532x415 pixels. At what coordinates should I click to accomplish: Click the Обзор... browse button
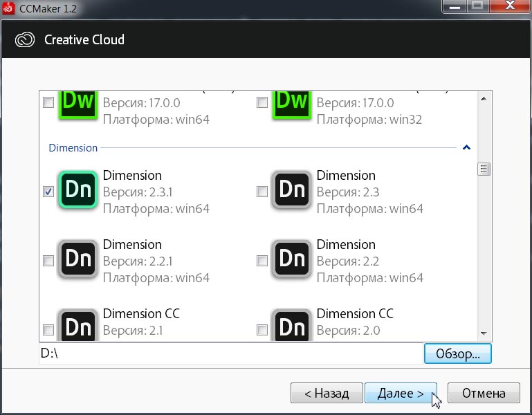tap(457, 353)
